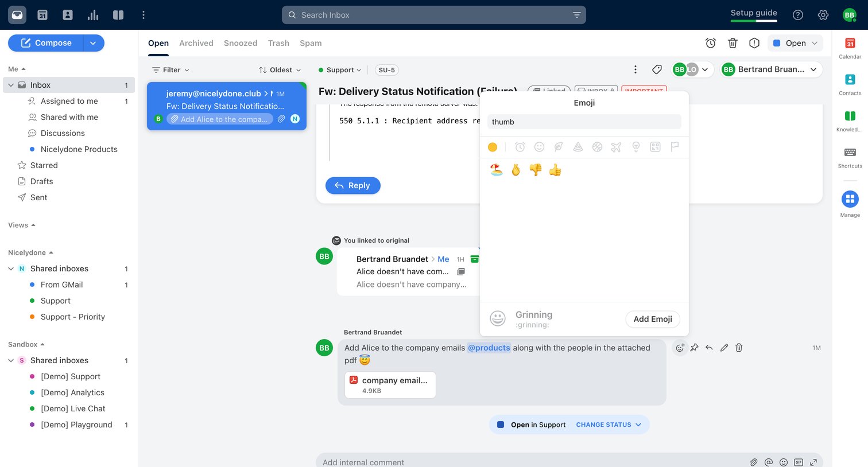868x467 pixels.
Task: Click the snooze clock icon above conversation
Action: click(x=711, y=43)
